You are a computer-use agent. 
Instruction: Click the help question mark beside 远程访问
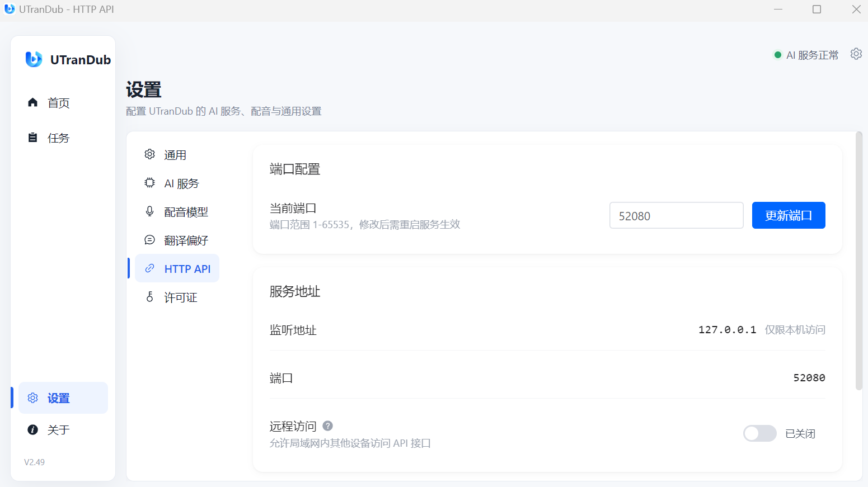pos(328,426)
